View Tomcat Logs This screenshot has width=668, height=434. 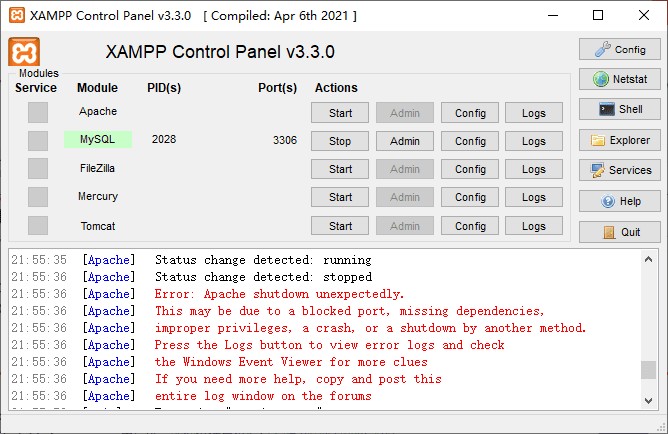[534, 226]
